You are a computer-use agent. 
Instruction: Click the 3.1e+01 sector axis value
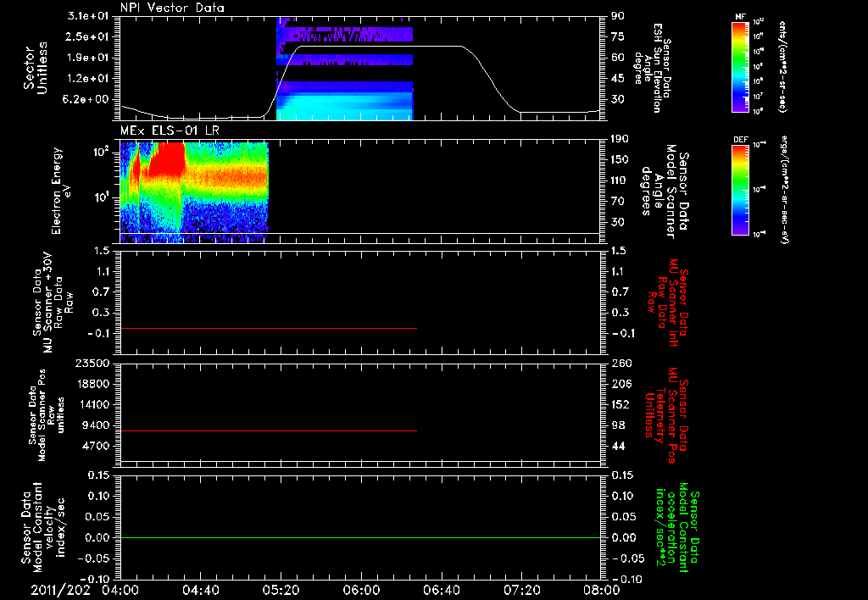point(88,16)
